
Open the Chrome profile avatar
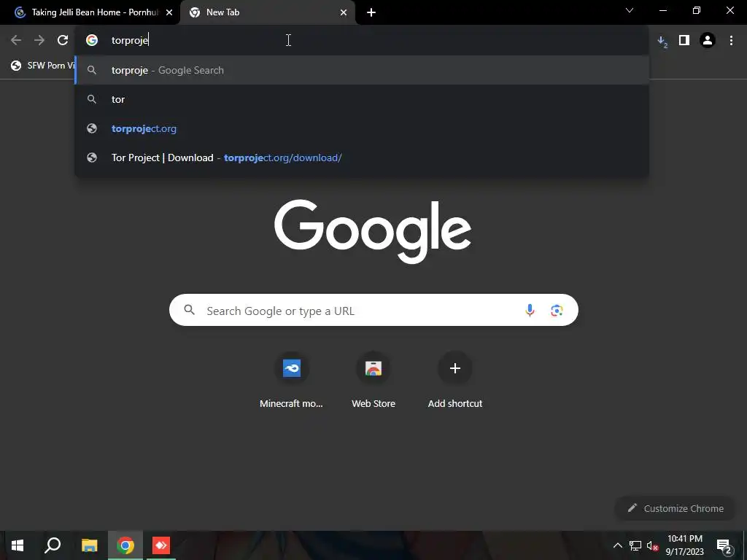point(708,41)
